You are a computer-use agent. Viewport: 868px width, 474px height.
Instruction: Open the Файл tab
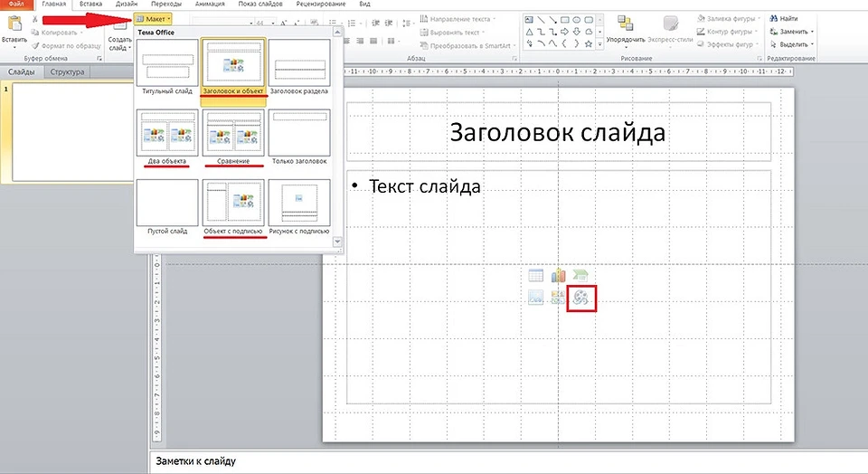pos(16,4)
